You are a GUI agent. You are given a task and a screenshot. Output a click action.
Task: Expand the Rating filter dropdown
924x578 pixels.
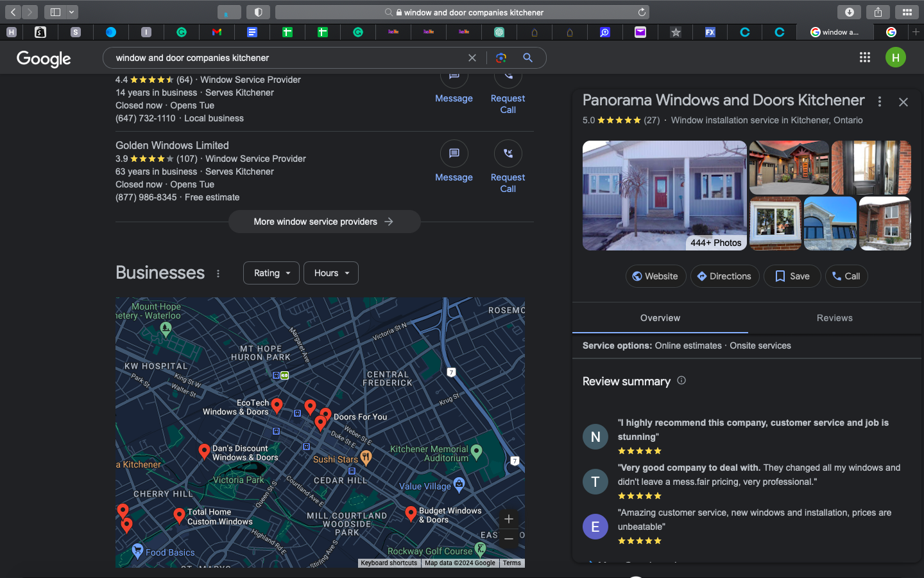pyautogui.click(x=271, y=273)
